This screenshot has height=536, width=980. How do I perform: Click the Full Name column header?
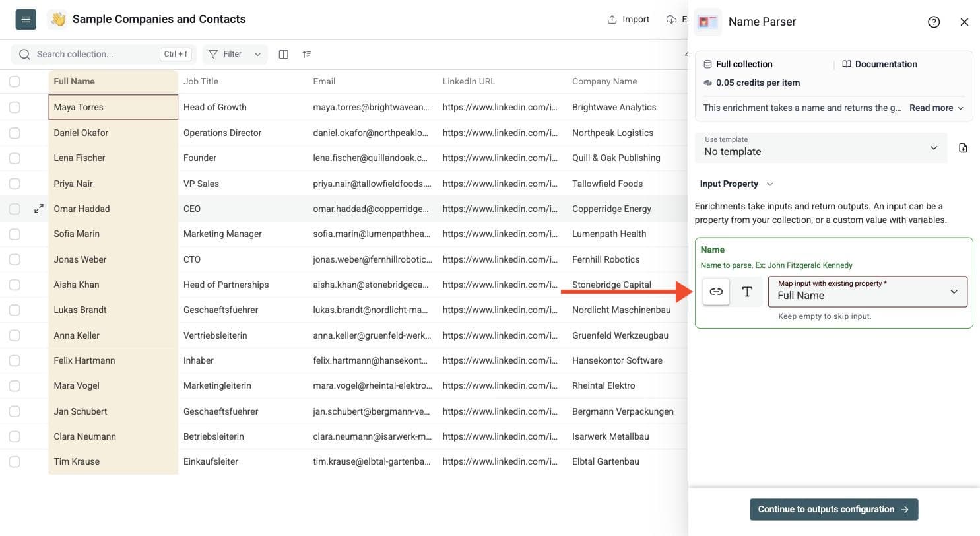113,82
